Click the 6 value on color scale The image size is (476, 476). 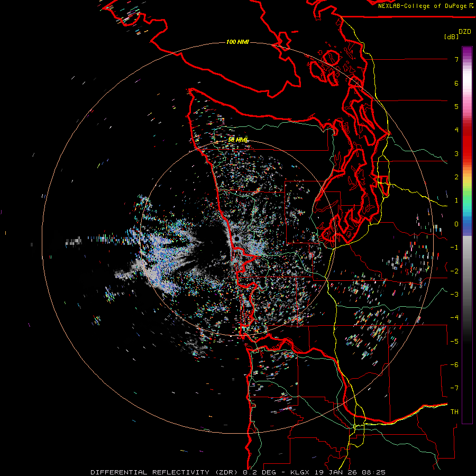[x=456, y=83]
